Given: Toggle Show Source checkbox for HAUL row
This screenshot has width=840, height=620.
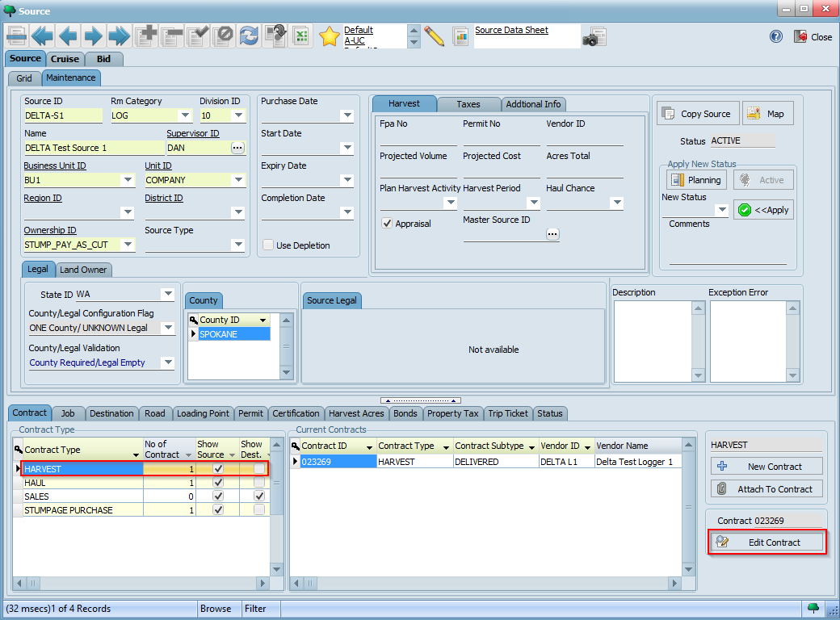Looking at the screenshot, I should (x=218, y=483).
